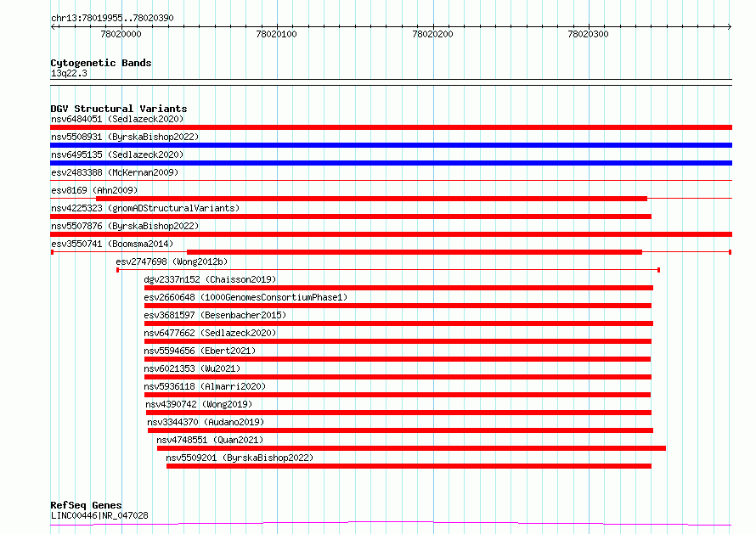Select nsv6021353 (Wu2021) label

point(192,368)
